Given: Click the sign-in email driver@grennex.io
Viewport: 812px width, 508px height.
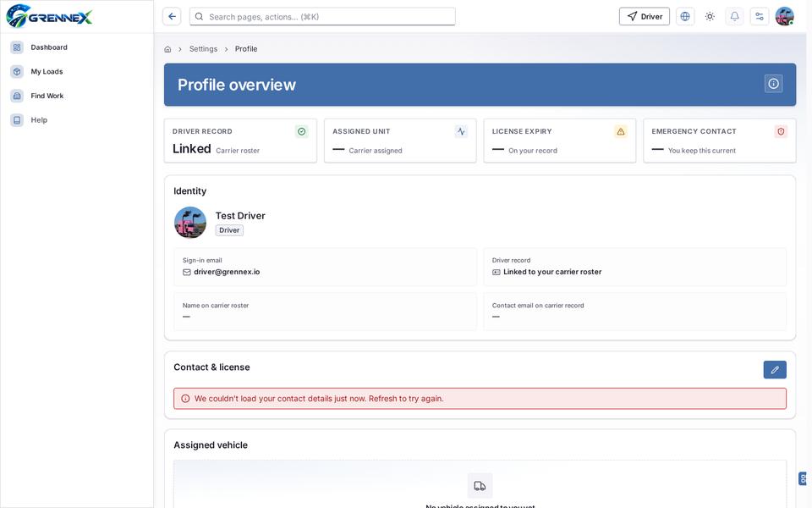Looking at the screenshot, I should 227,272.
